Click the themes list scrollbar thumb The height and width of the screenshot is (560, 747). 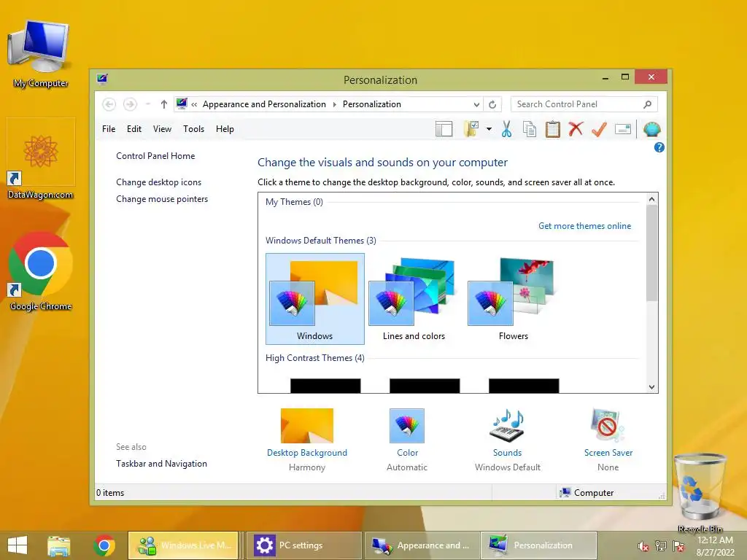point(651,253)
